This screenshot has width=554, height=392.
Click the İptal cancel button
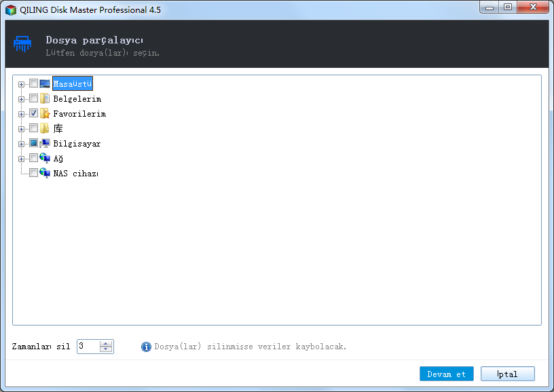click(x=508, y=374)
